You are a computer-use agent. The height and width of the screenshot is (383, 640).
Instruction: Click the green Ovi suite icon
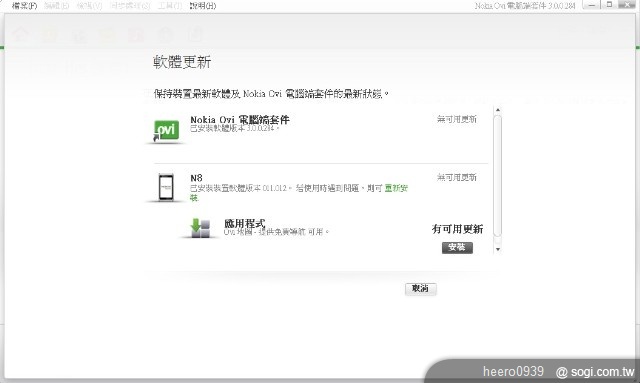(x=166, y=130)
